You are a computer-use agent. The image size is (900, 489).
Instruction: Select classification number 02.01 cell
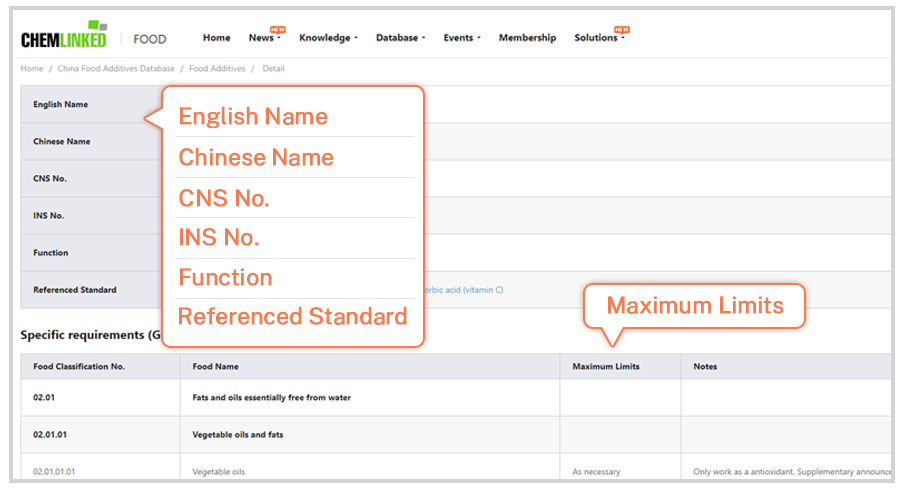click(x=44, y=397)
